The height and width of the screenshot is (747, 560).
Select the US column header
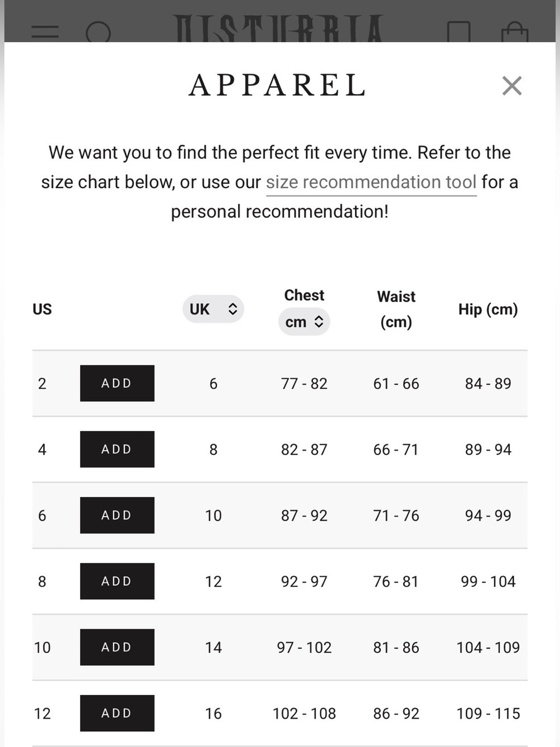click(x=42, y=309)
